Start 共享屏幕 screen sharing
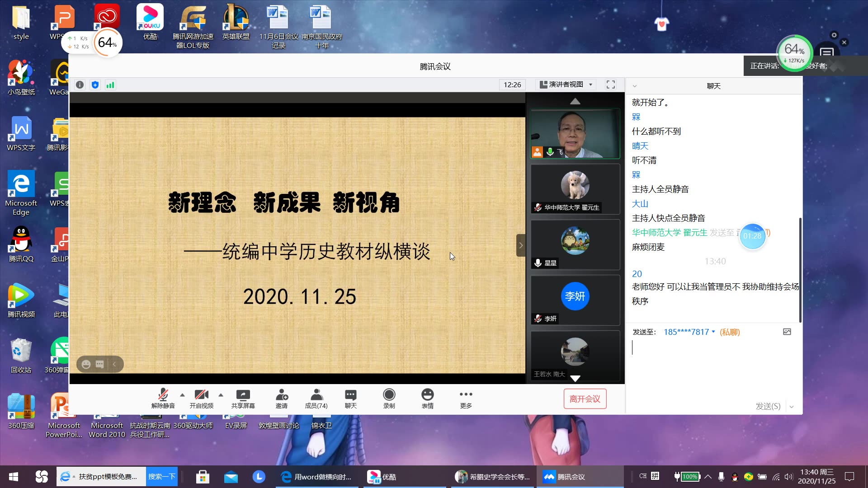The height and width of the screenshot is (488, 868). click(243, 399)
